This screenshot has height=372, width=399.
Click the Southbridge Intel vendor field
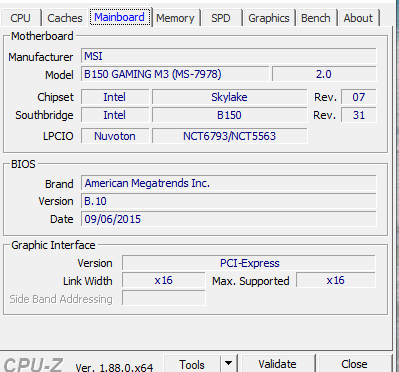click(115, 115)
